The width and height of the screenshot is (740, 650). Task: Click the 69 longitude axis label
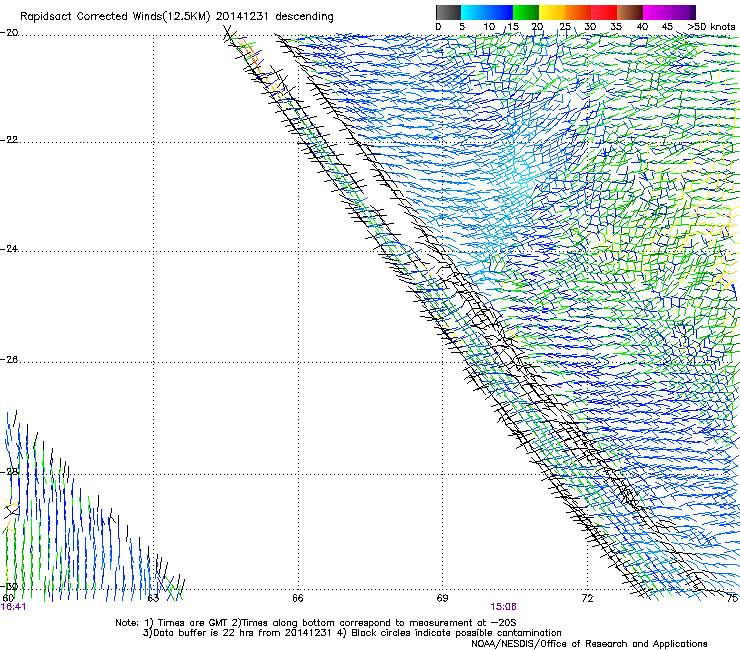tap(442, 599)
